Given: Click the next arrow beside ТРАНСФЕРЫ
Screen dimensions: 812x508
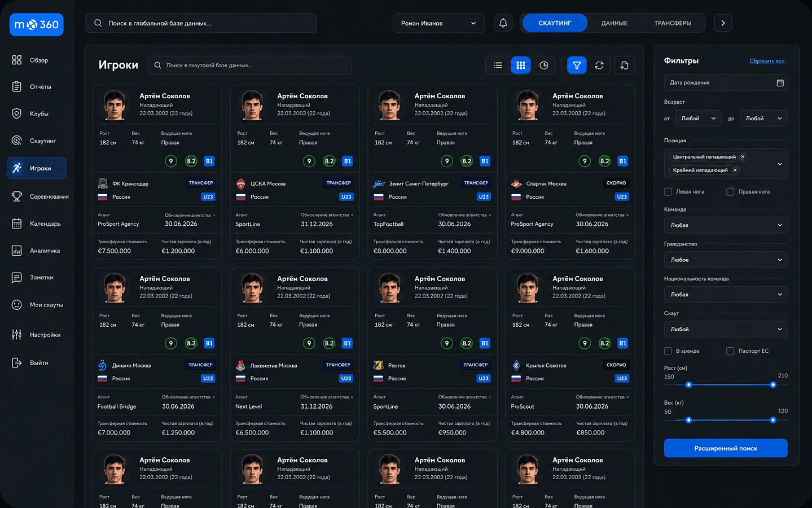Looking at the screenshot, I should pyautogui.click(x=723, y=23).
